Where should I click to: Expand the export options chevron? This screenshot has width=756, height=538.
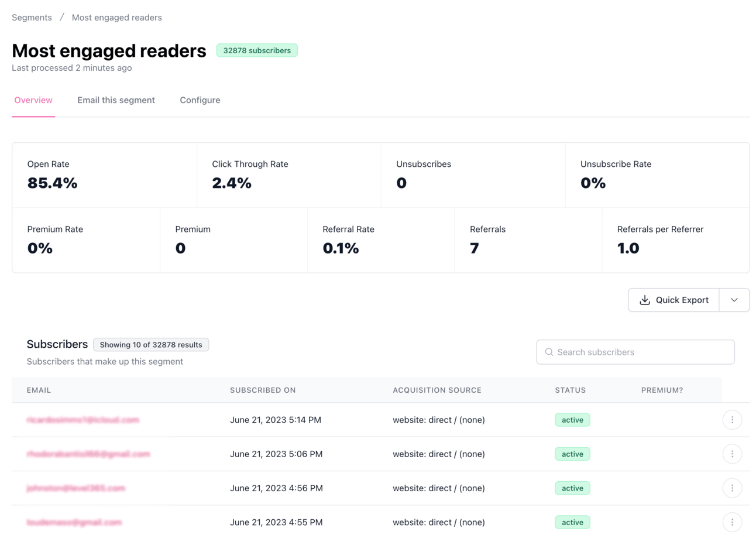(734, 300)
